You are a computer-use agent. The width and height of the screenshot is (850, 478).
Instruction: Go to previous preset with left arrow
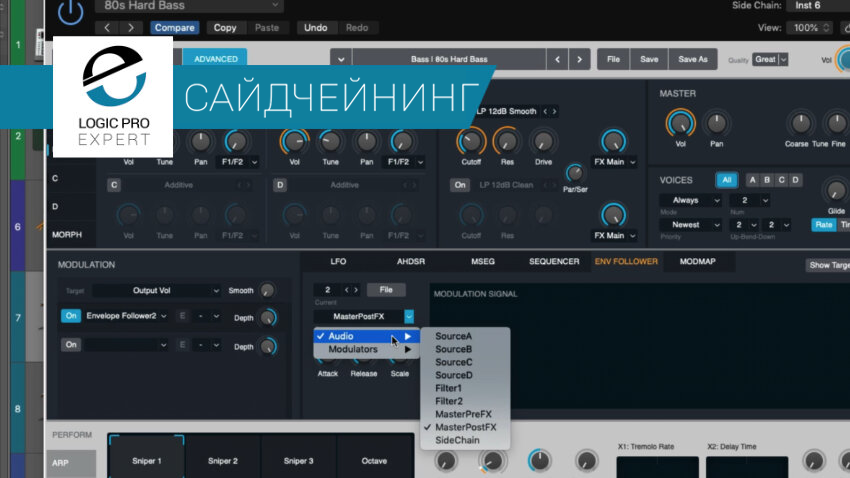pyautogui.click(x=107, y=28)
